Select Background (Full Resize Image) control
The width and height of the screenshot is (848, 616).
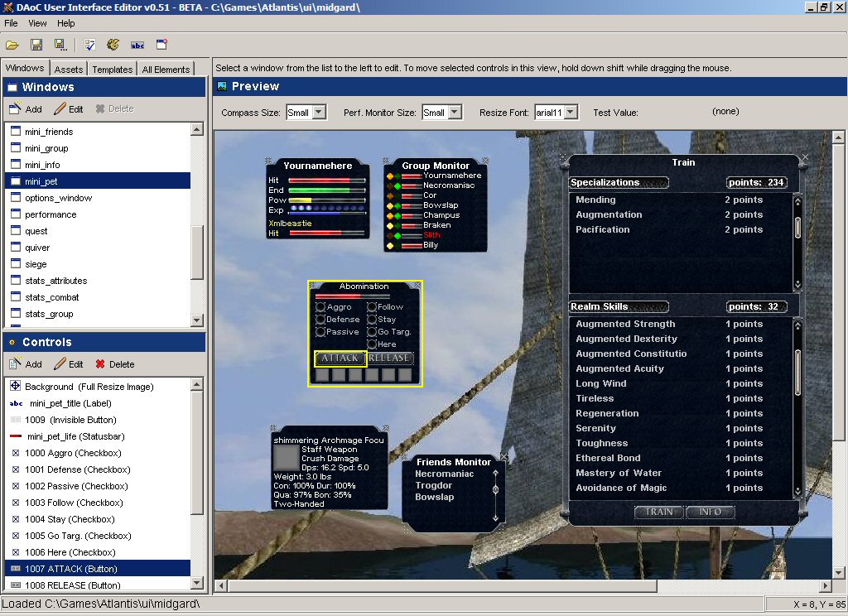(x=98, y=387)
